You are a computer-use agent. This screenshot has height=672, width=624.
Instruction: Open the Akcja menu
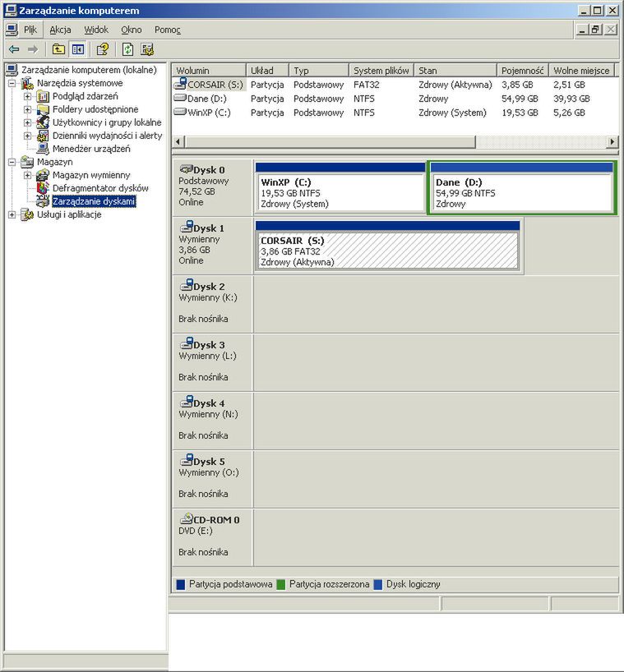point(60,30)
